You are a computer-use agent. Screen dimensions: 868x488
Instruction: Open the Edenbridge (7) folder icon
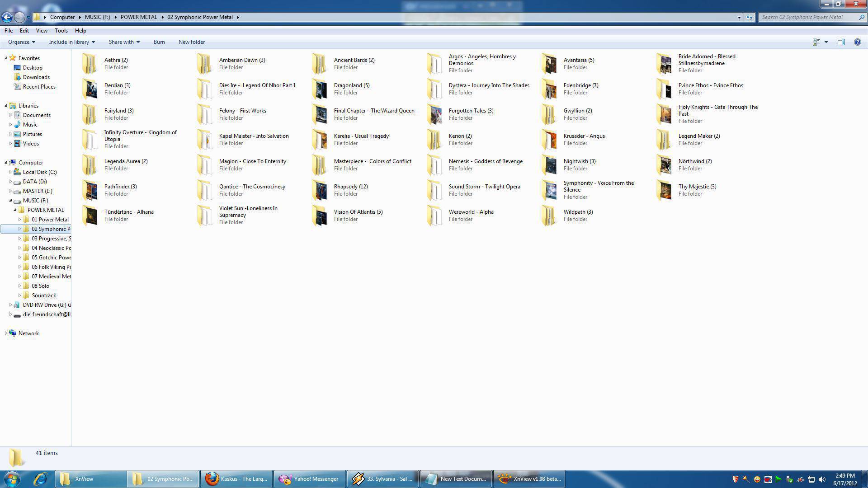tap(549, 89)
